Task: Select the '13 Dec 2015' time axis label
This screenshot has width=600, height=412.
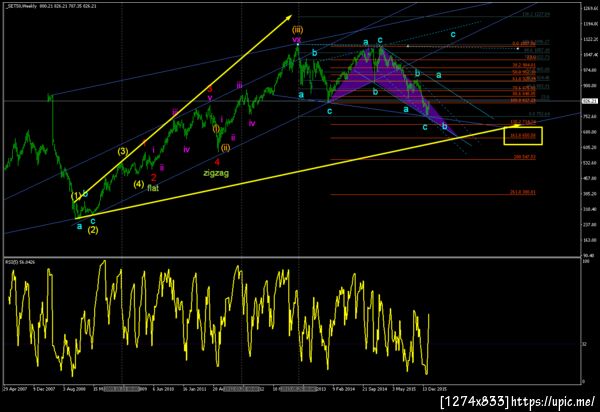Action: (434, 389)
